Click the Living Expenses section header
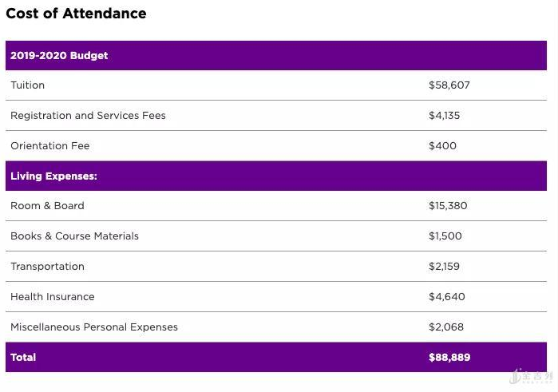558x392 pixels. coord(53,176)
